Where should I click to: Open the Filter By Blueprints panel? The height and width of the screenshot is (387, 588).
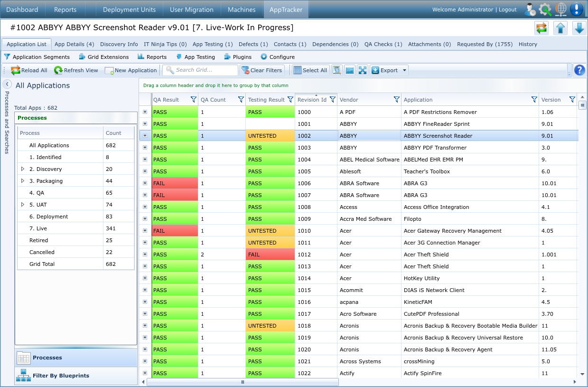point(76,376)
